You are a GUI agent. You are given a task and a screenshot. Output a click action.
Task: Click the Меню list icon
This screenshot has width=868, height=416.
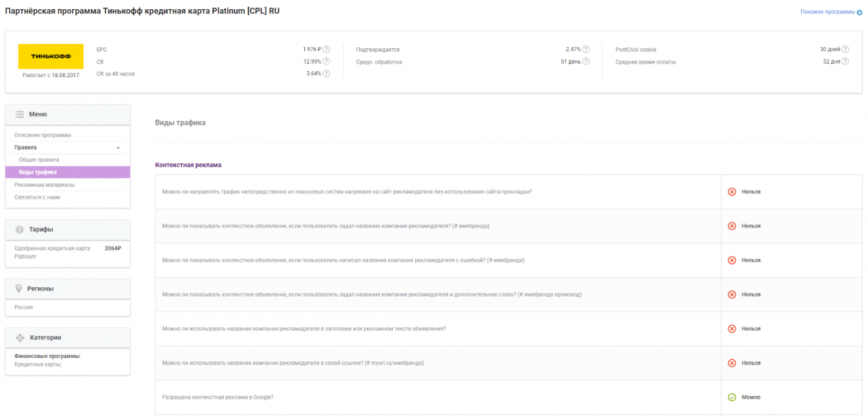(x=20, y=115)
